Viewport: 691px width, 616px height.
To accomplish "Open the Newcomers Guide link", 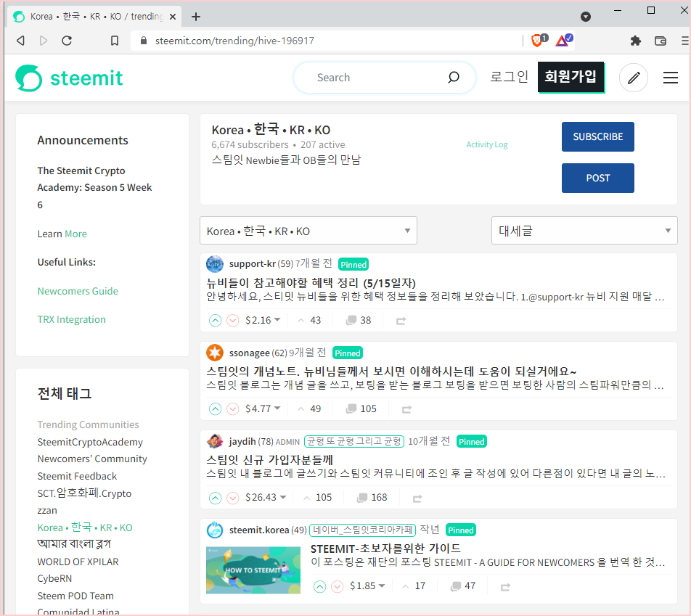I will pos(78,291).
